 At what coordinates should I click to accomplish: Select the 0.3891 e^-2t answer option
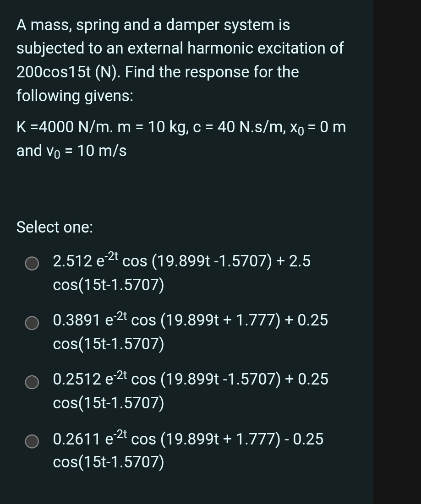(x=32, y=322)
